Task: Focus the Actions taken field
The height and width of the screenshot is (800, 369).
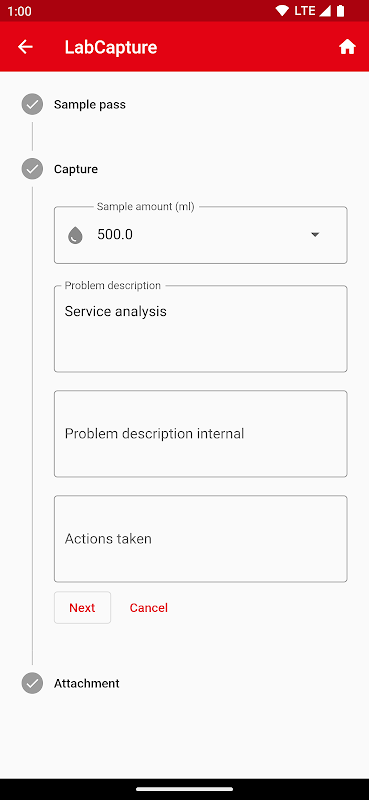Action: point(201,539)
